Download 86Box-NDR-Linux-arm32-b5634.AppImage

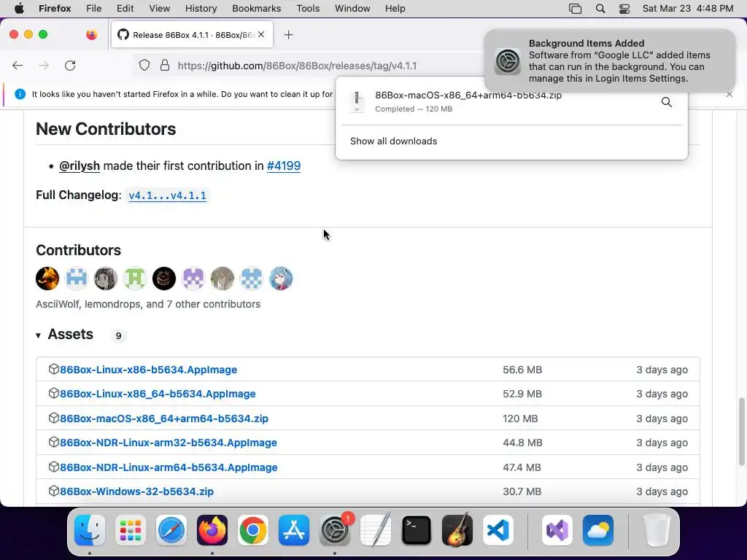(169, 443)
